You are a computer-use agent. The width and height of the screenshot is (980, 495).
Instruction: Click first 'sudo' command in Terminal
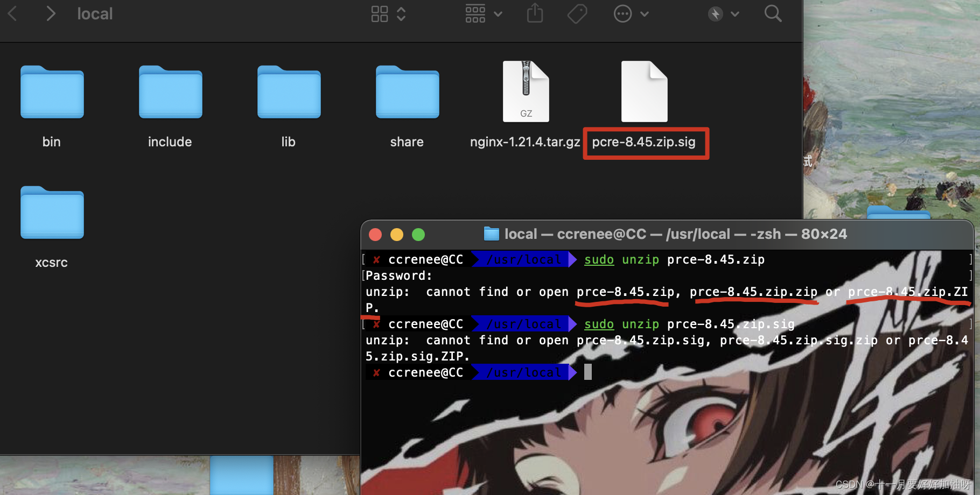599,260
